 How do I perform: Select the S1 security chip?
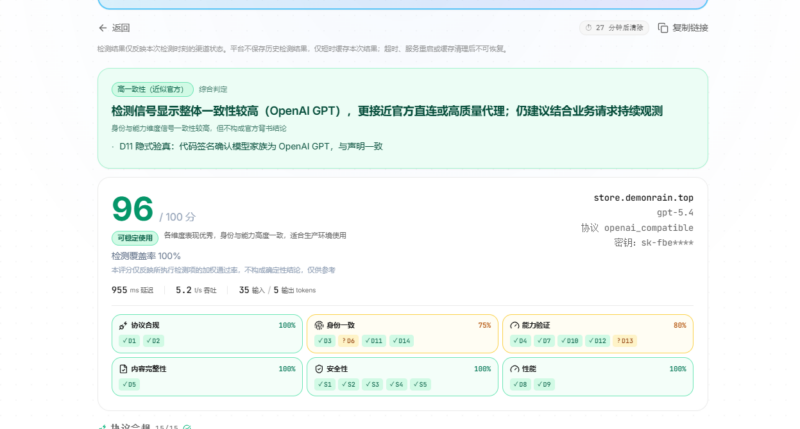coord(324,385)
